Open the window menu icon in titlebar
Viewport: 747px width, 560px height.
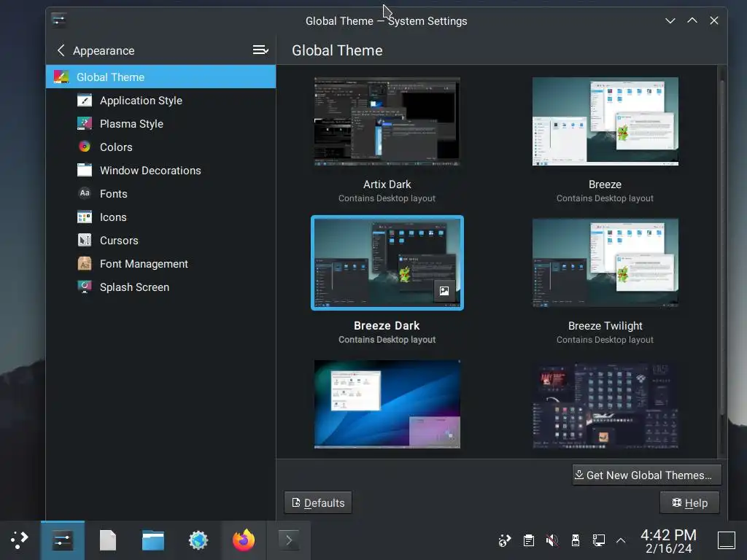(58, 20)
